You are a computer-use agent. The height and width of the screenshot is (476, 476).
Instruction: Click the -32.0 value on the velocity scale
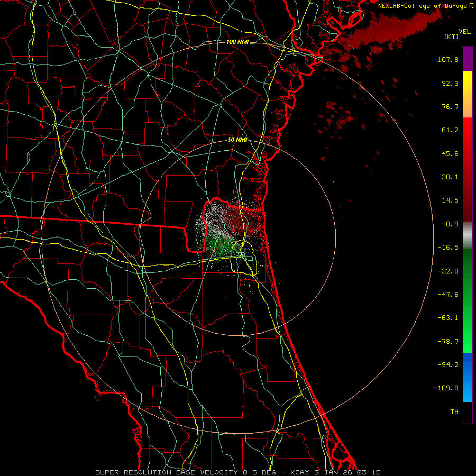(x=448, y=271)
